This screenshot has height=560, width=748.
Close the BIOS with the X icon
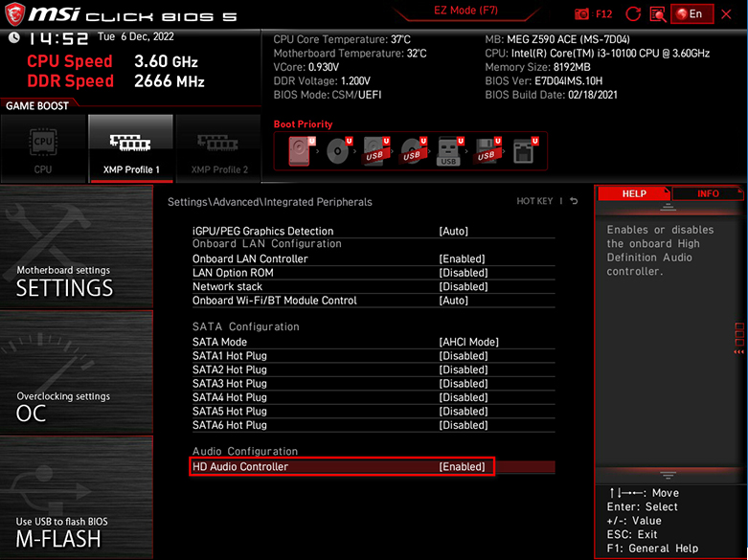click(x=726, y=14)
